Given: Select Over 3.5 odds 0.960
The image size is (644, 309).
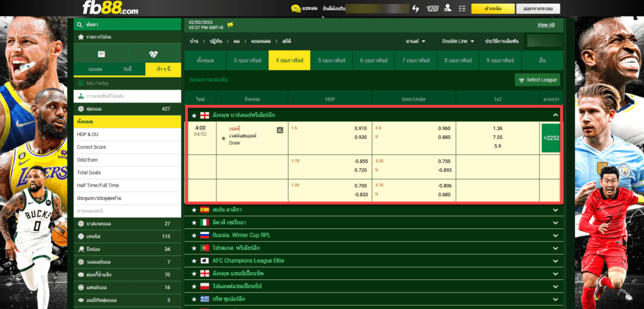Looking at the screenshot, I should (444, 128).
